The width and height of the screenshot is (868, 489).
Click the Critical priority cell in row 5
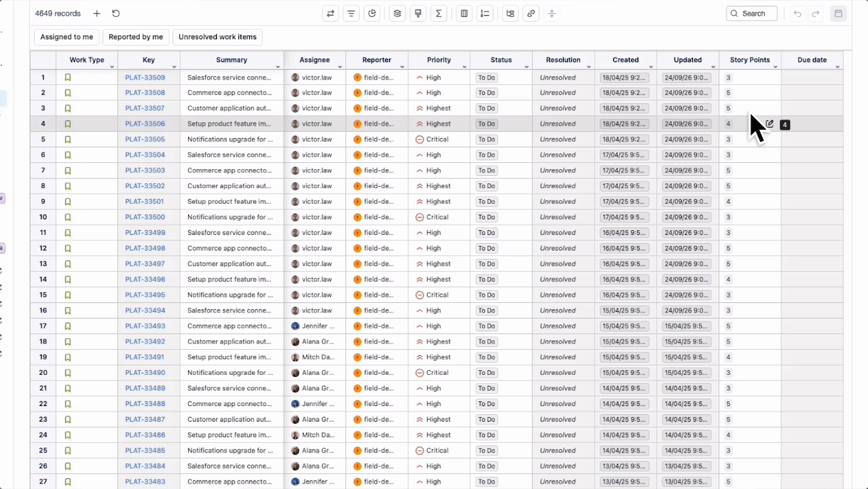[439, 139]
